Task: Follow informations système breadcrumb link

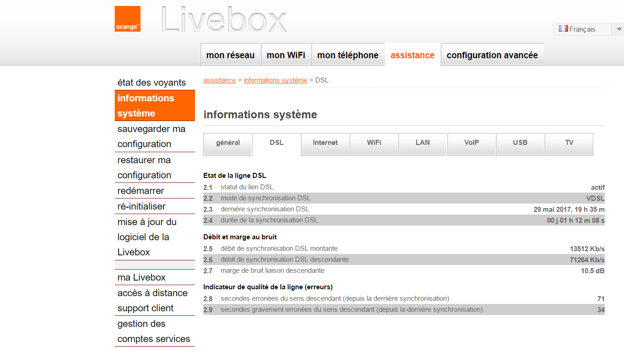Action: (x=275, y=80)
